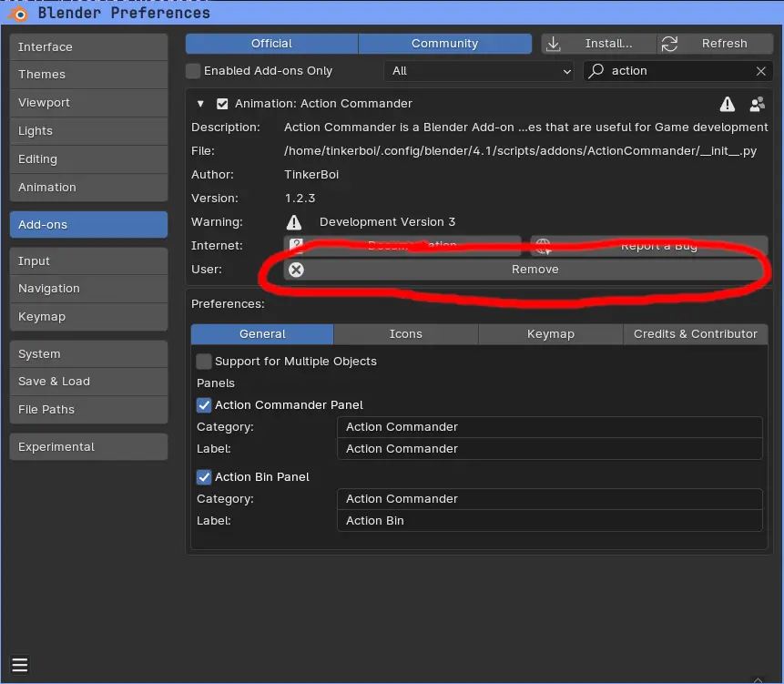Clear the action search text

click(761, 70)
